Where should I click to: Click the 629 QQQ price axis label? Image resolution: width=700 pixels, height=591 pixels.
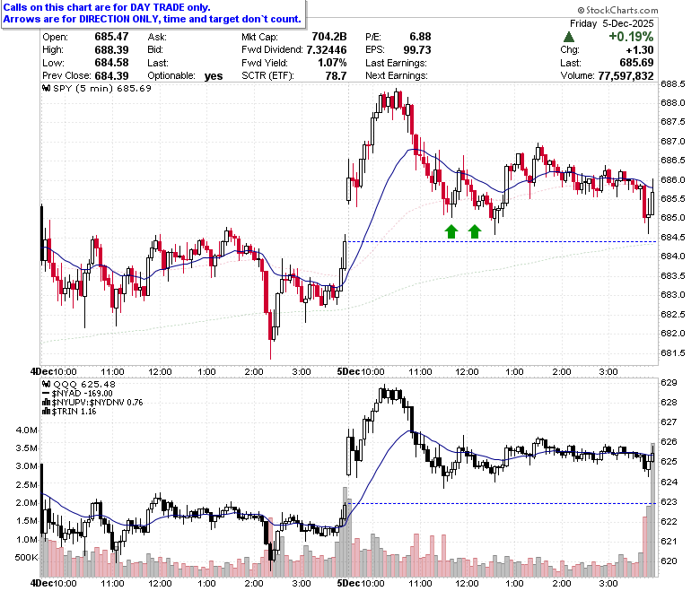(x=669, y=383)
